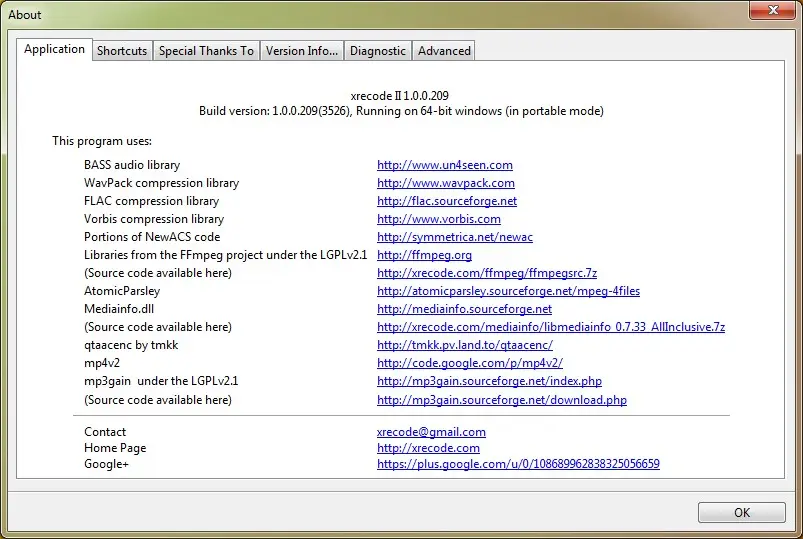
Task: Go to the Advanced tab
Action: 444,51
